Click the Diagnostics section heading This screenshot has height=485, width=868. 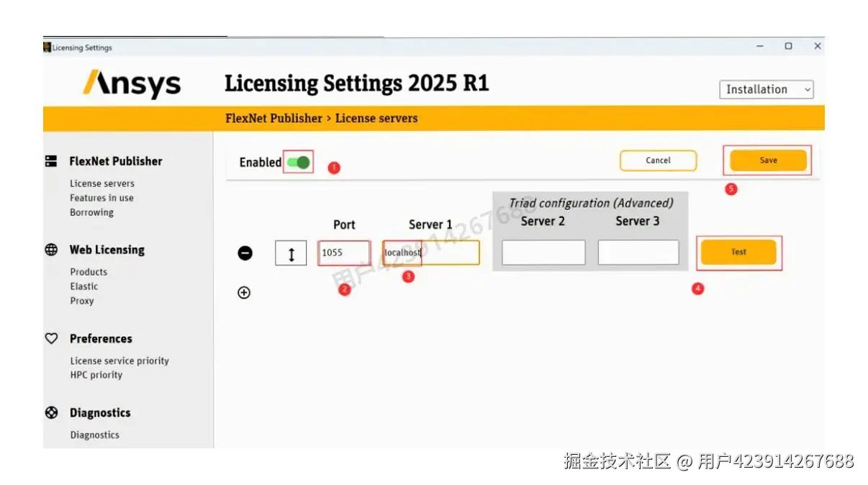[100, 413]
